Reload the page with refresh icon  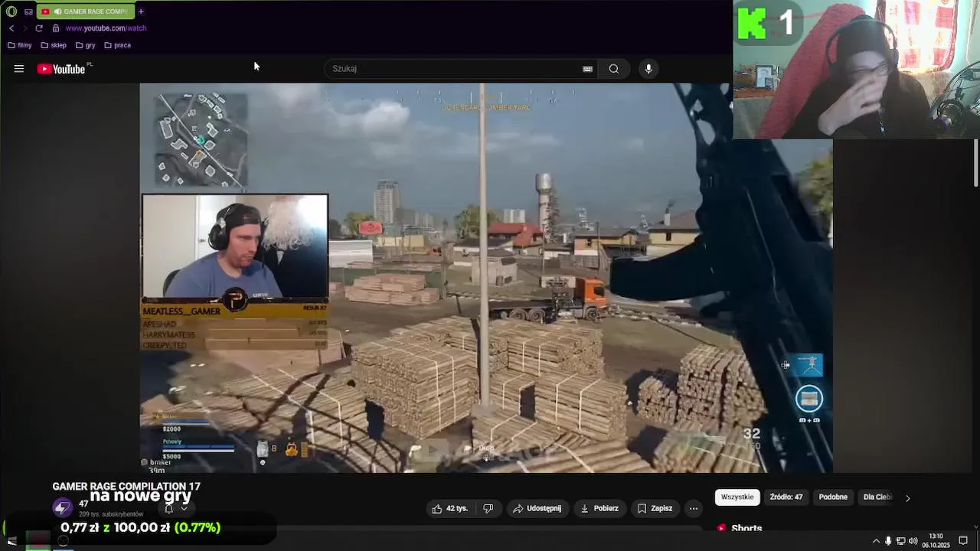[x=39, y=28]
